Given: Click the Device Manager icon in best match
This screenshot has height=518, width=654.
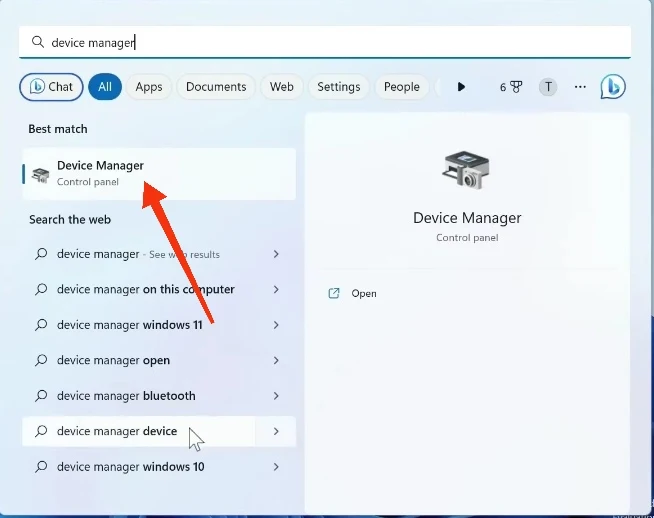Looking at the screenshot, I should (x=41, y=175).
